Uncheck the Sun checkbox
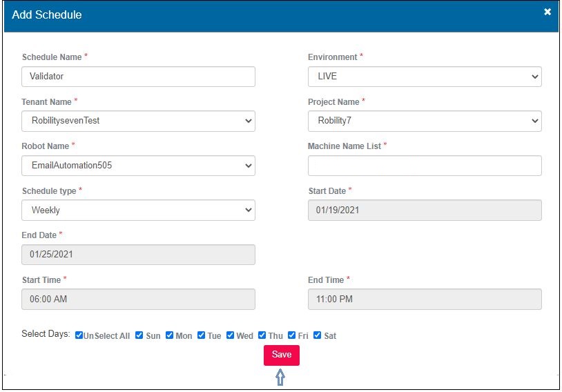The image size is (562, 392). coord(139,335)
